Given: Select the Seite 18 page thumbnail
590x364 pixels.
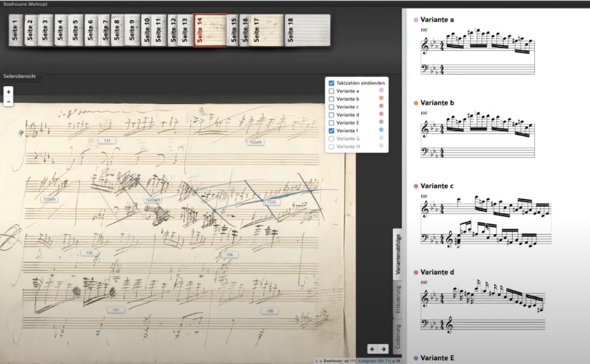Looking at the screenshot, I should [x=307, y=31].
